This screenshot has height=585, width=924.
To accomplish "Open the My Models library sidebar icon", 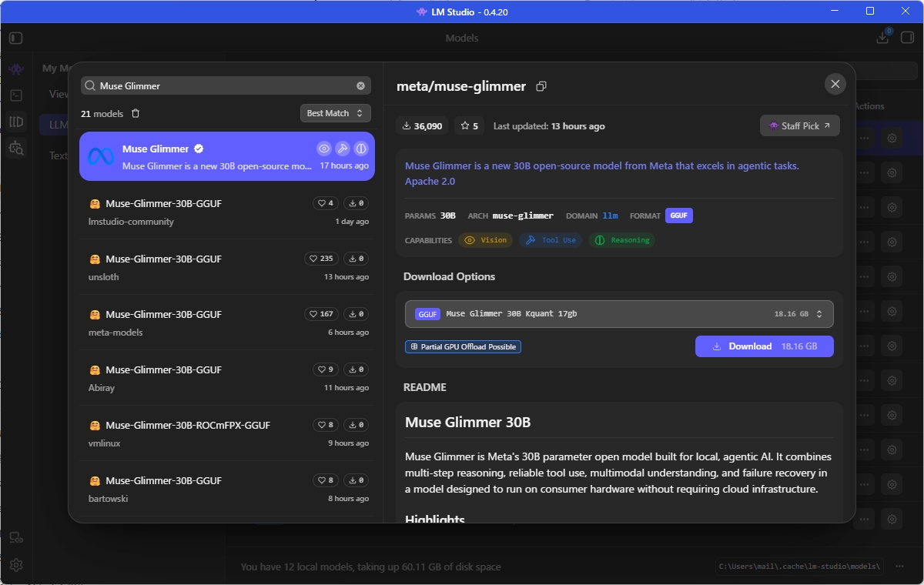I will click(x=16, y=122).
